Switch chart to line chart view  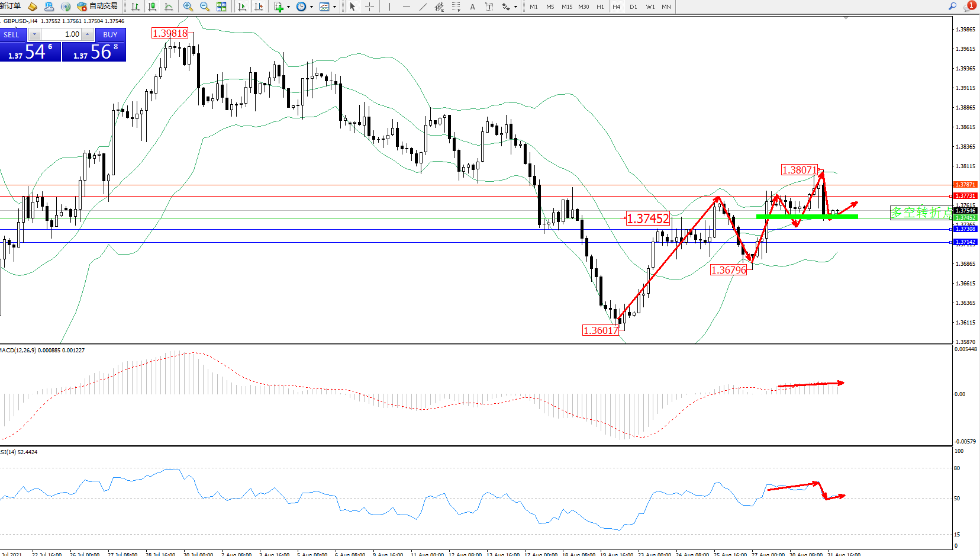tap(169, 7)
